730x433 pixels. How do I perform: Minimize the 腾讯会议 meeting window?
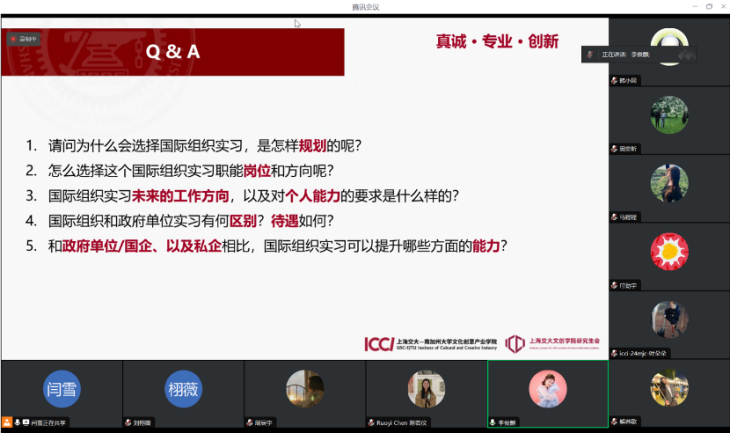(694, 6)
